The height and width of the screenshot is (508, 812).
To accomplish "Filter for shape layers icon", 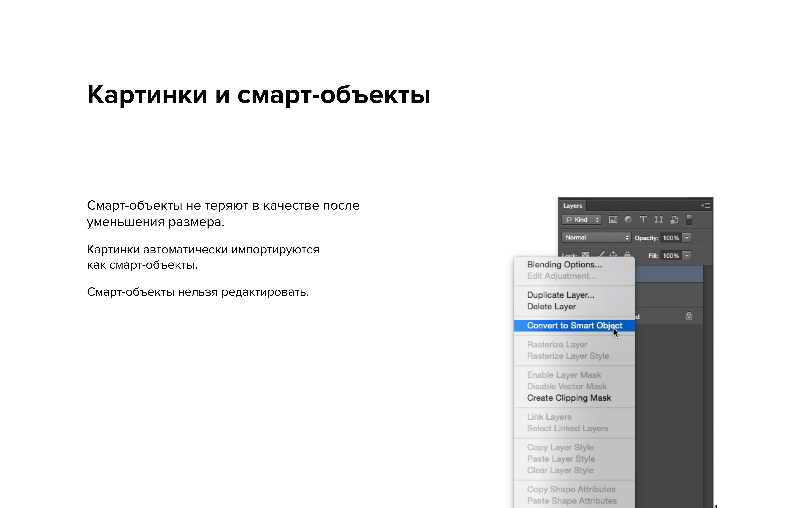I will tap(659, 220).
